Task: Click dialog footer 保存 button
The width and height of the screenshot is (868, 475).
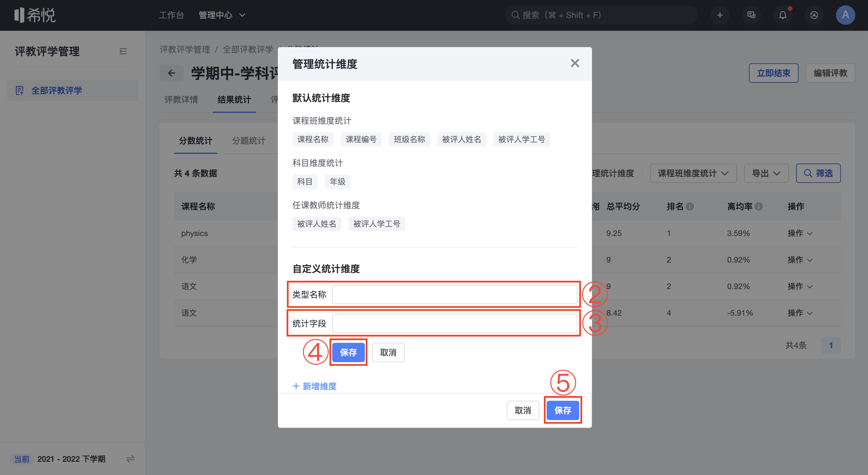Action: coord(563,410)
